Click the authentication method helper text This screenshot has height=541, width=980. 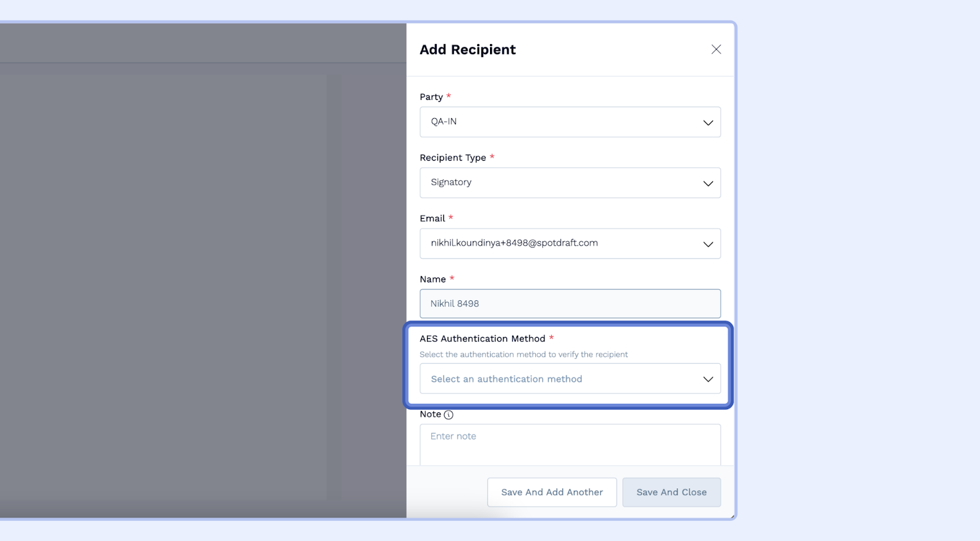click(524, 355)
